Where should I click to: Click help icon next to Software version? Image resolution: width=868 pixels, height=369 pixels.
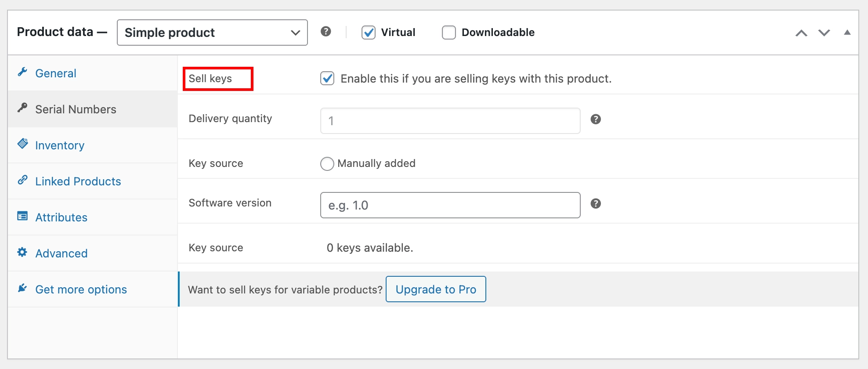tap(596, 203)
